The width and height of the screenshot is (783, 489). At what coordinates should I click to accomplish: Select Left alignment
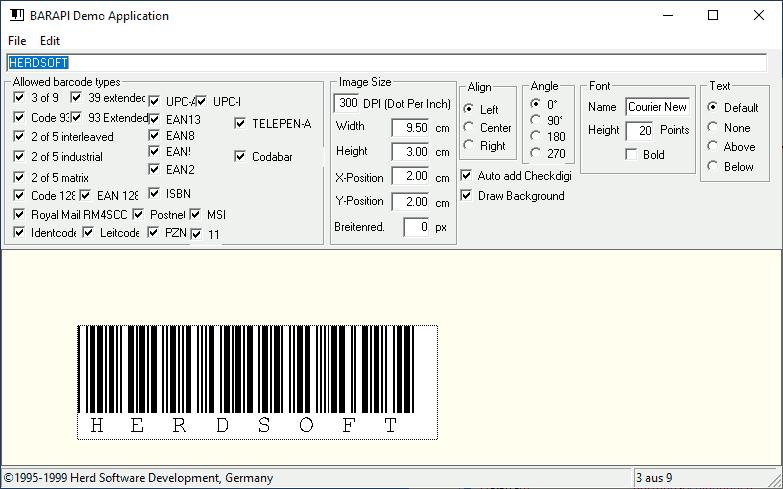[468, 108]
